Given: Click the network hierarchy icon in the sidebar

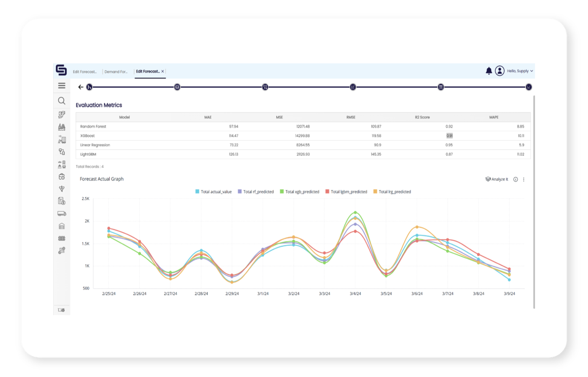Looking at the screenshot, I should click(62, 152).
